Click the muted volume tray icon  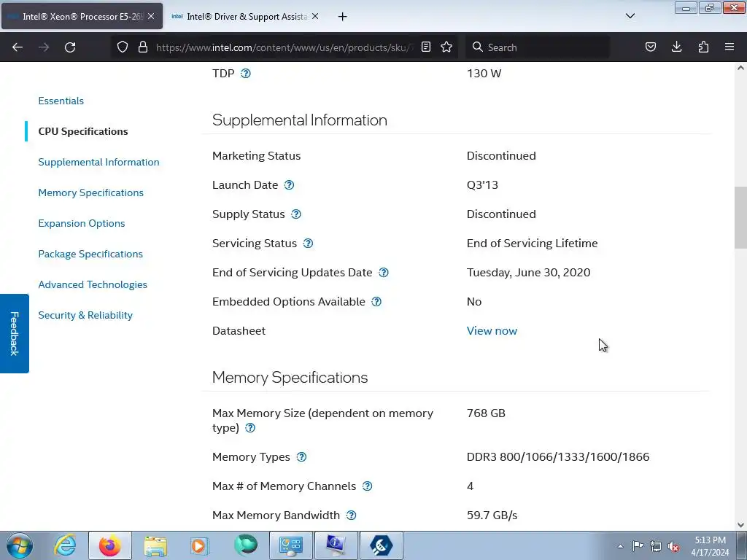[x=673, y=546]
